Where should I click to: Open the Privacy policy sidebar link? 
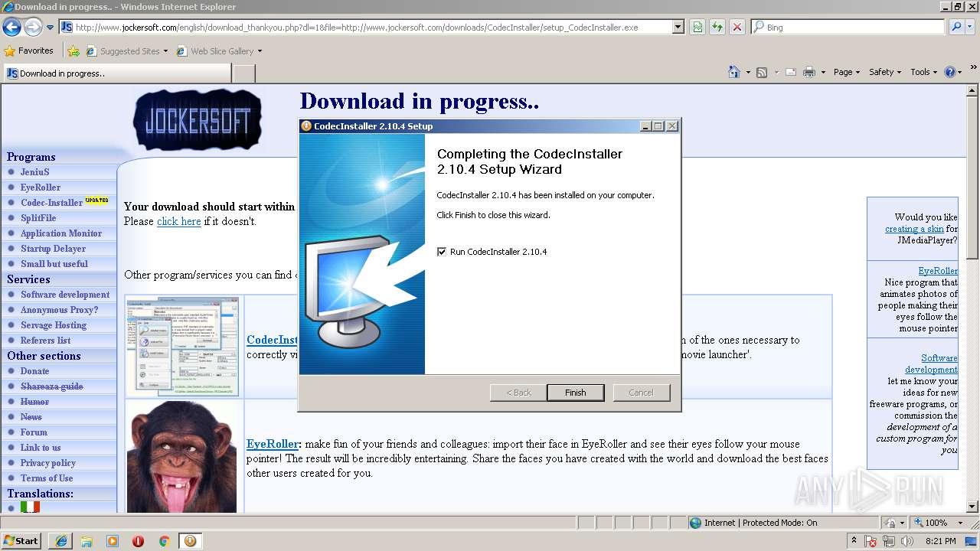48,463
